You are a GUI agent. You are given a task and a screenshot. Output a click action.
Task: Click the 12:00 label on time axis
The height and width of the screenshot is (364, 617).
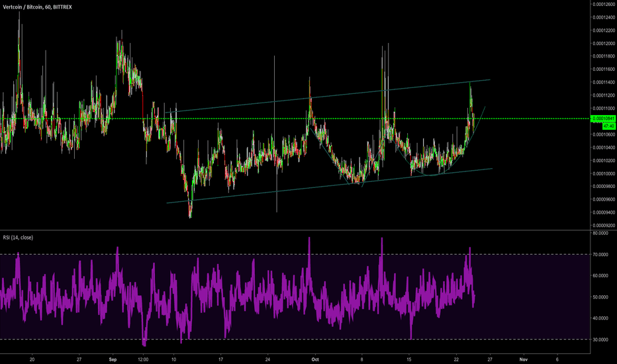pyautogui.click(x=143, y=359)
